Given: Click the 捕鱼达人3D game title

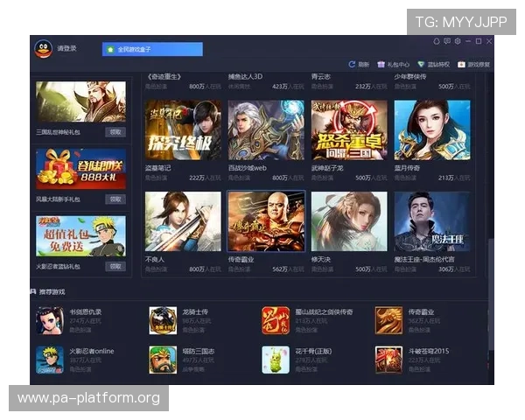Looking at the screenshot, I should coord(245,77).
